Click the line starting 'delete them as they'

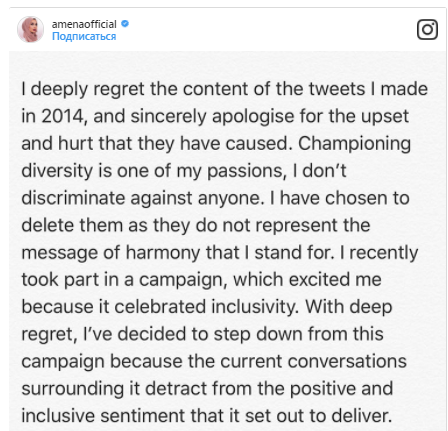[x=196, y=225]
